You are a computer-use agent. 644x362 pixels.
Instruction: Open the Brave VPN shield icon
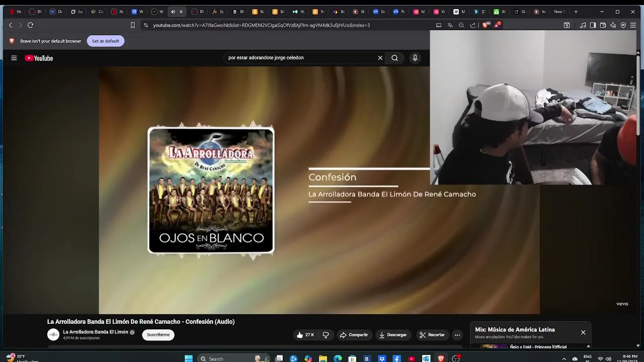(x=623, y=25)
